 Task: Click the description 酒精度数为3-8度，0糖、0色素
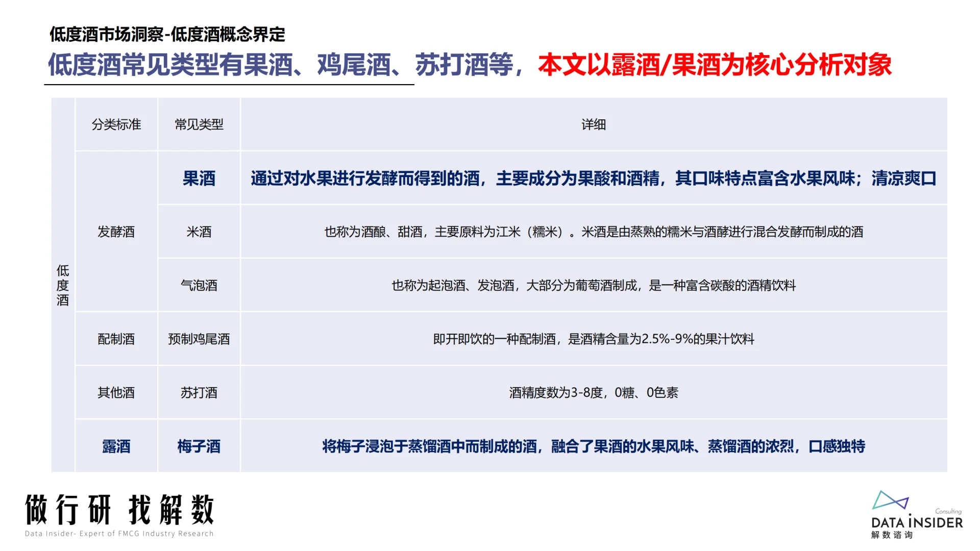[594, 392]
